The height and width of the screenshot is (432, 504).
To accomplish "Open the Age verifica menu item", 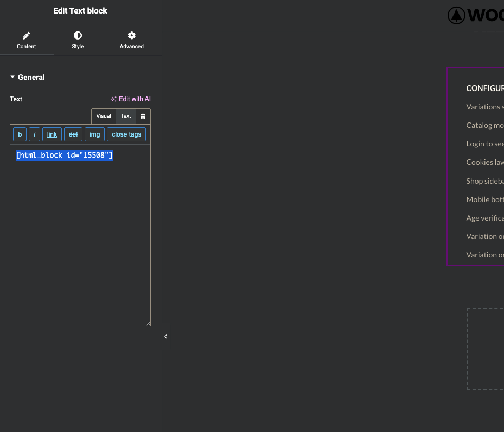I will (485, 218).
